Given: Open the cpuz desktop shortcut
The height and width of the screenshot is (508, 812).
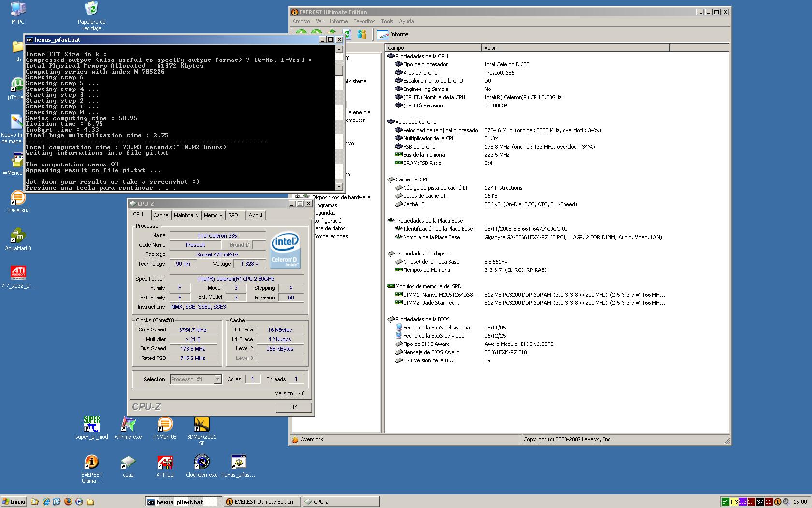Looking at the screenshot, I should coord(128,466).
